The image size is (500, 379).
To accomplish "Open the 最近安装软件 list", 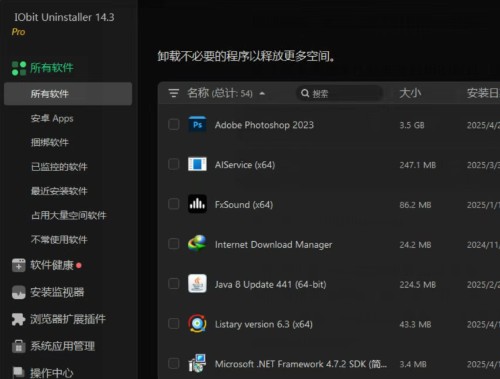I will tap(59, 191).
